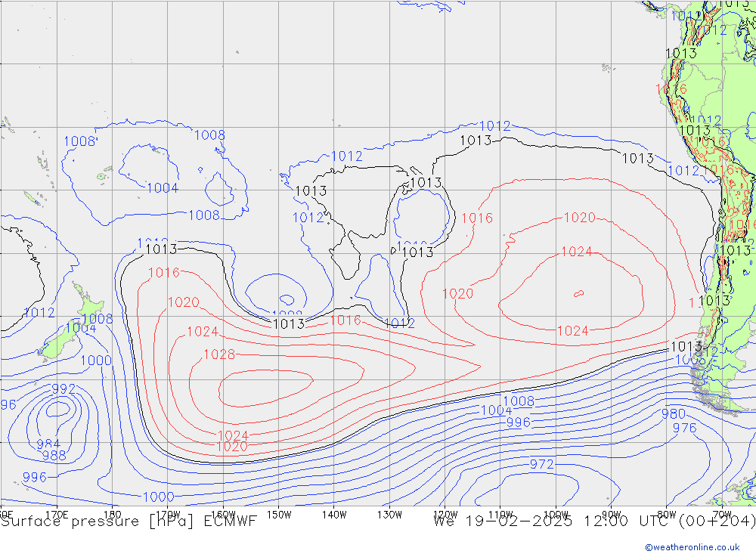This screenshot has width=756, height=554.
Task: Select the '140W' longitude label
Action: click(334, 515)
